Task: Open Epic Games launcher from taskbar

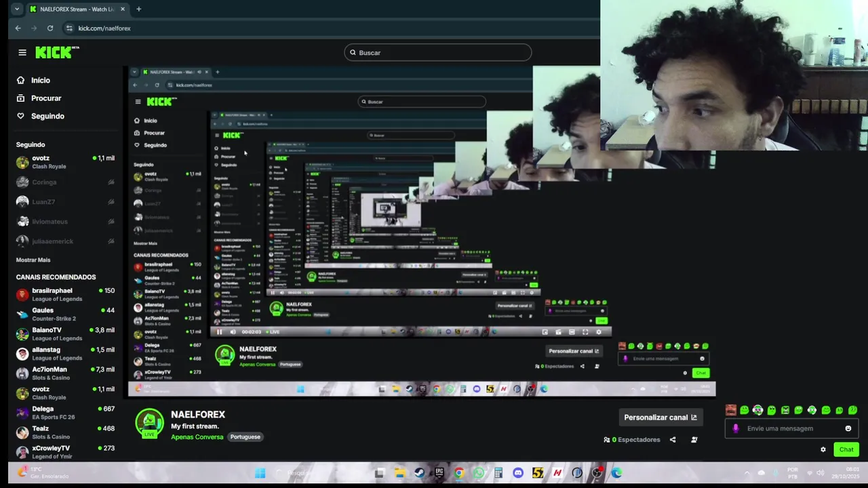Action: click(x=439, y=473)
